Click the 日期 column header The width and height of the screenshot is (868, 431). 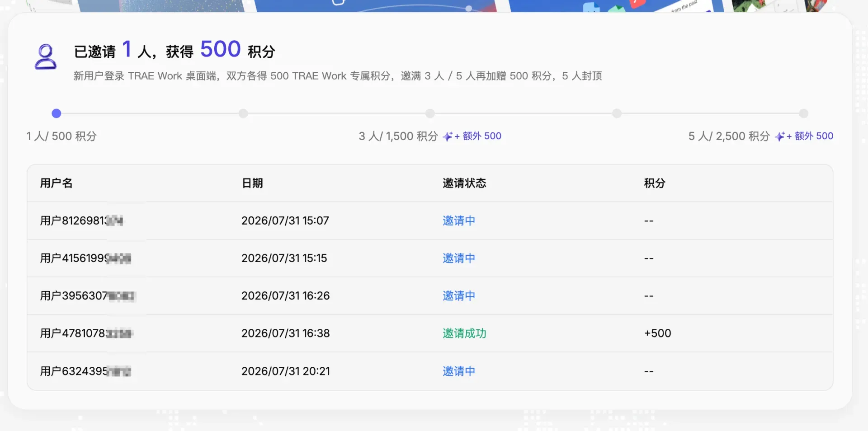[252, 183]
